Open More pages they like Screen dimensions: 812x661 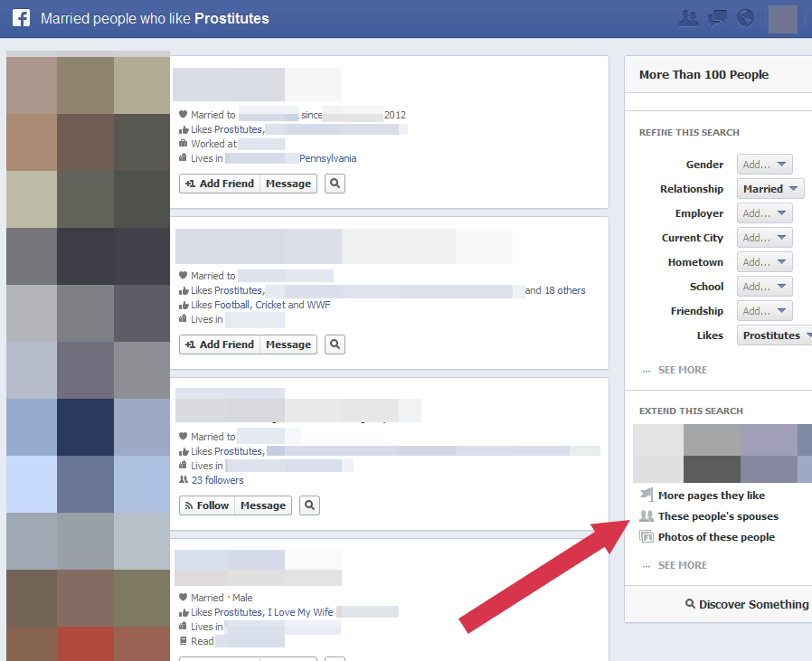(x=711, y=496)
